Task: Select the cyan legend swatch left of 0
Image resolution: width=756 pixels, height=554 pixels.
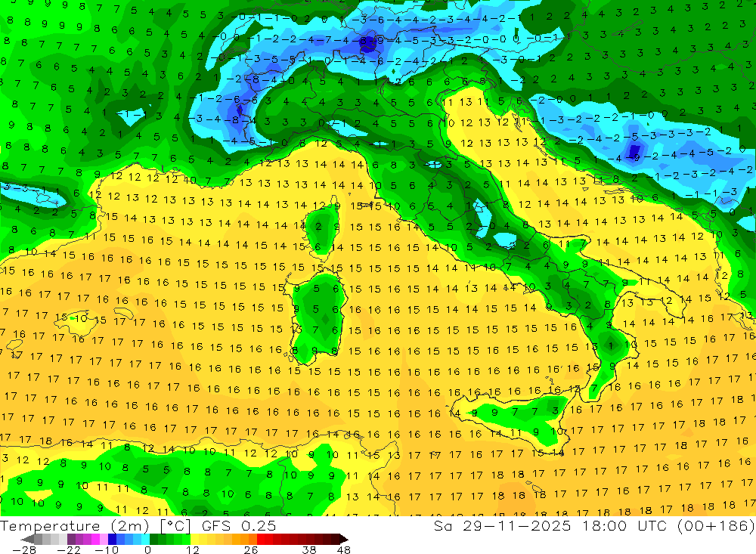Action: (145, 540)
